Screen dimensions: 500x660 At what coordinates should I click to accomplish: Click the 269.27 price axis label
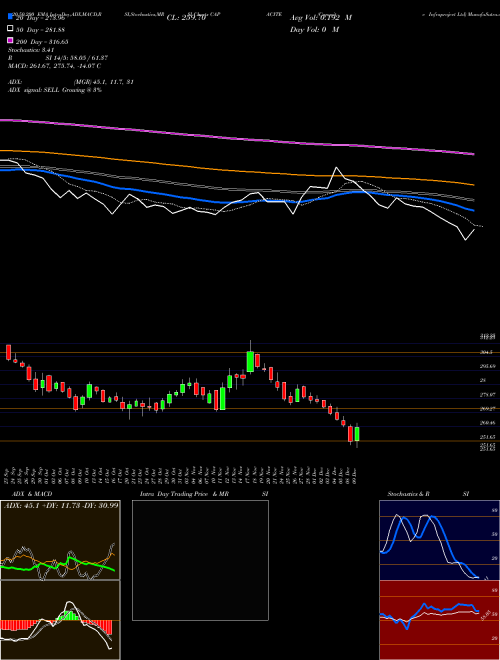click(487, 409)
